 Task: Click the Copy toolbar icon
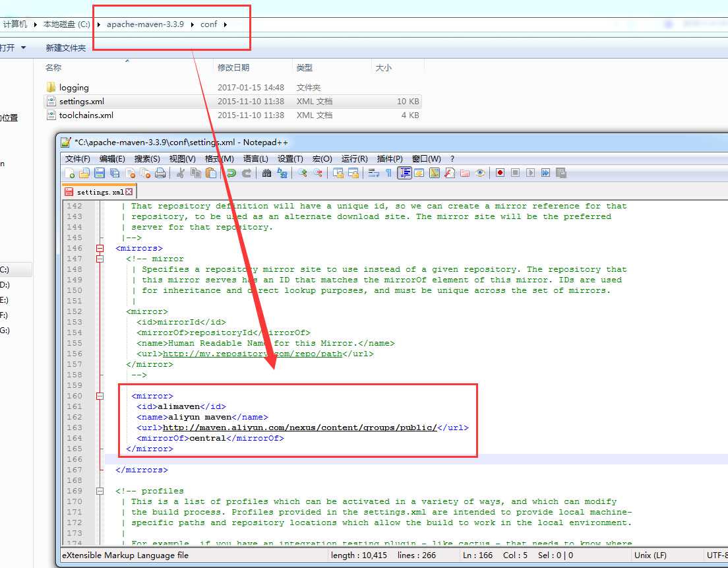(x=196, y=174)
